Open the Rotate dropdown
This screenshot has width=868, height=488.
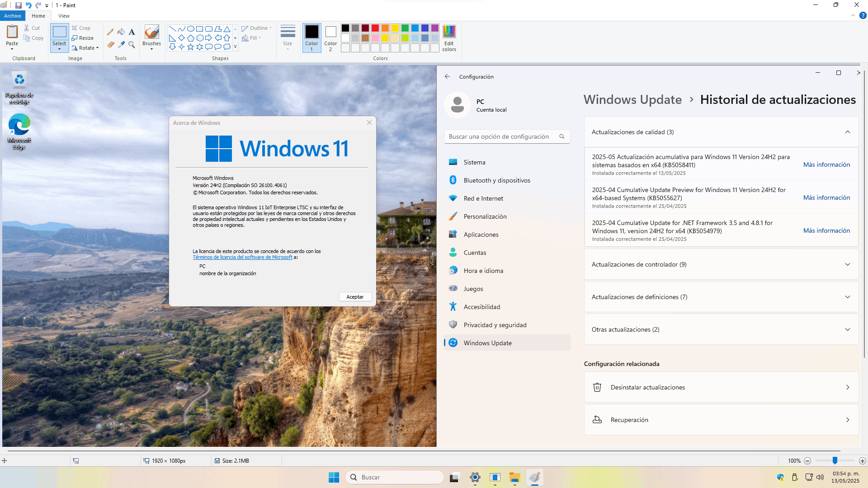[x=85, y=48]
